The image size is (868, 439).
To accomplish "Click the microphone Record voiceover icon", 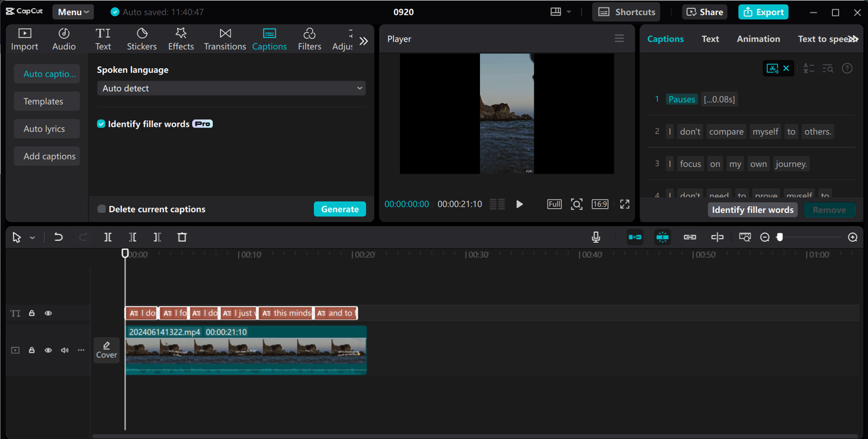I will click(595, 237).
